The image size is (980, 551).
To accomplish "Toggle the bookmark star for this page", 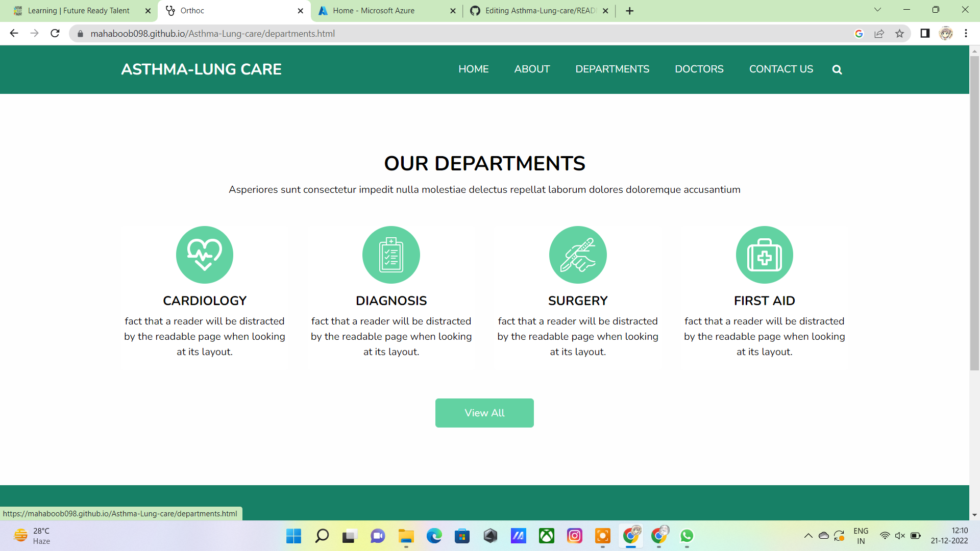I will click(900, 34).
